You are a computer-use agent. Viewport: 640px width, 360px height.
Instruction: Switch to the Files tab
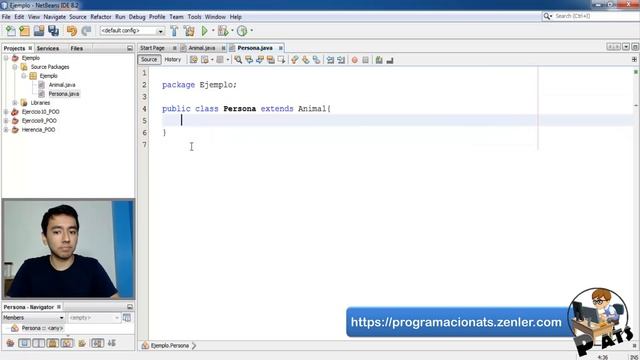(76, 48)
